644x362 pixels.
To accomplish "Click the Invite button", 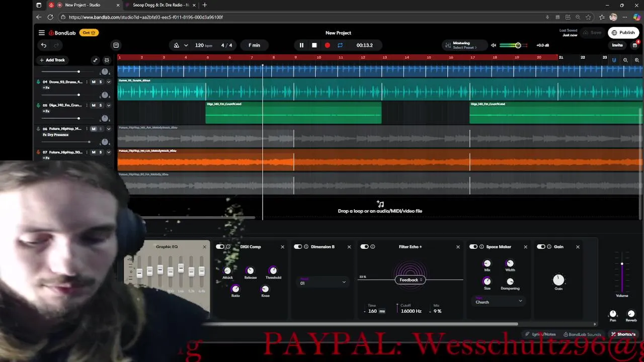I will (x=617, y=45).
